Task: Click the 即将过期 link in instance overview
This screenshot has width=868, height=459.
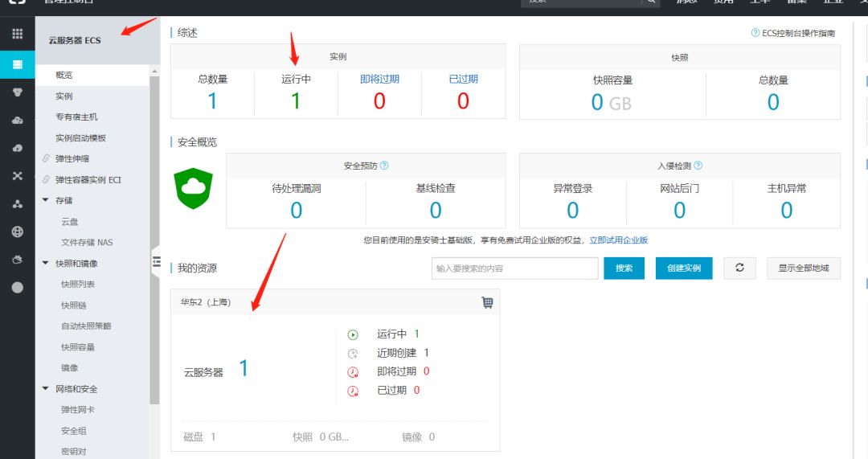Action: pyautogui.click(x=379, y=79)
